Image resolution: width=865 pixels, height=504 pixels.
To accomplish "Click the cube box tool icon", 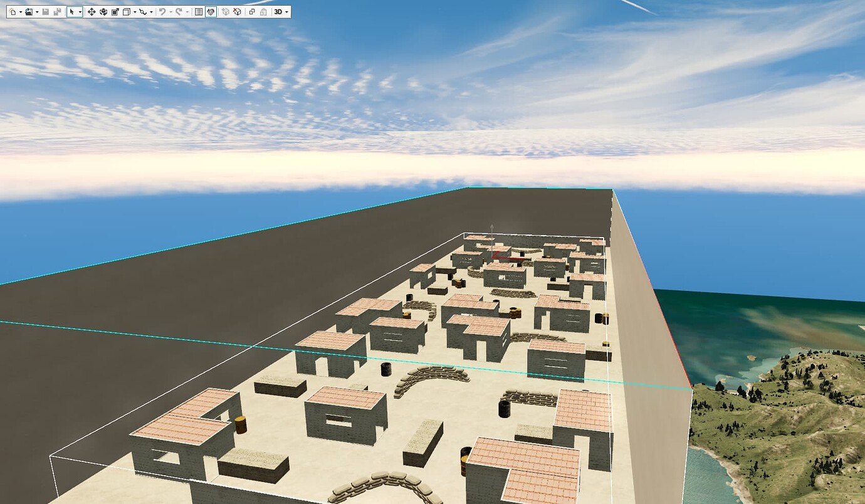I will (127, 12).
